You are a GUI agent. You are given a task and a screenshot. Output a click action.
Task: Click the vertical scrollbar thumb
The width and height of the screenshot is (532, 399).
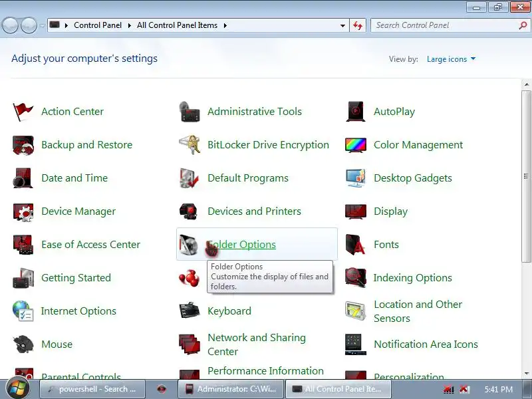527,176
